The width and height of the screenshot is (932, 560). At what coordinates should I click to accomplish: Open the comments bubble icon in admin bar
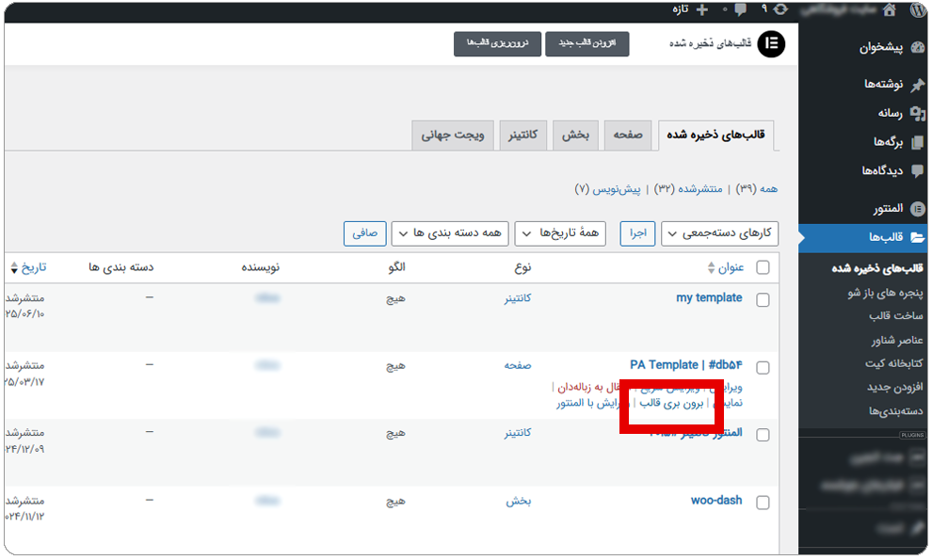pos(741,9)
